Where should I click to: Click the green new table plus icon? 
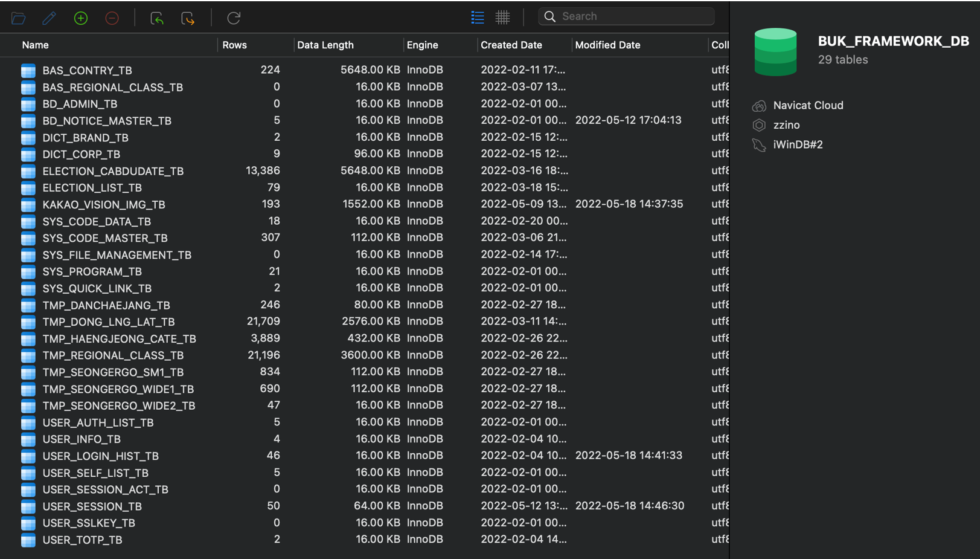80,18
